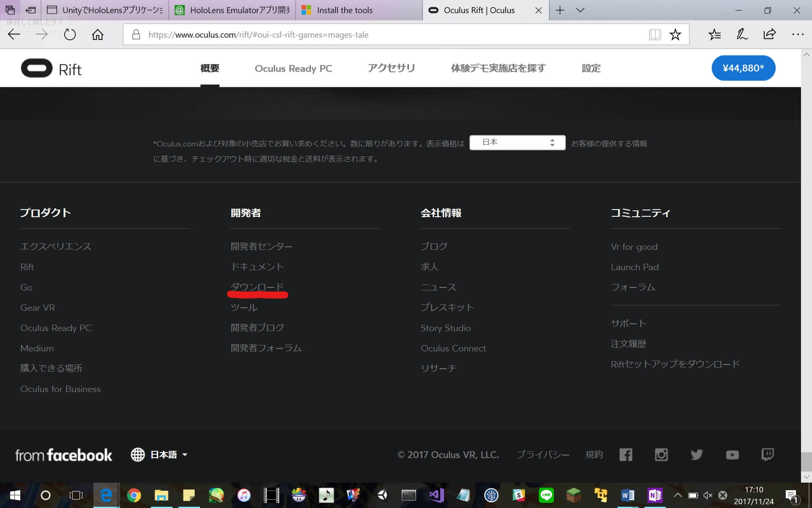
Task: Go to the browser Home icon
Action: 98,35
